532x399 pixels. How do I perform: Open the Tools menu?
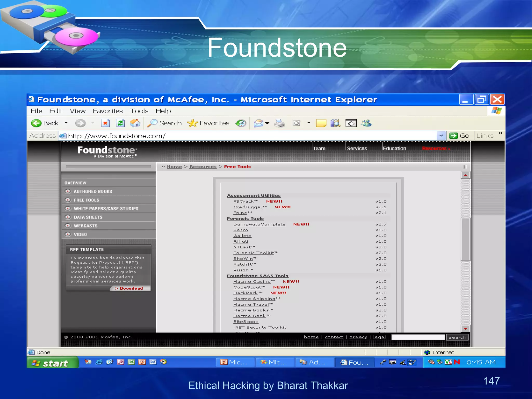point(139,111)
